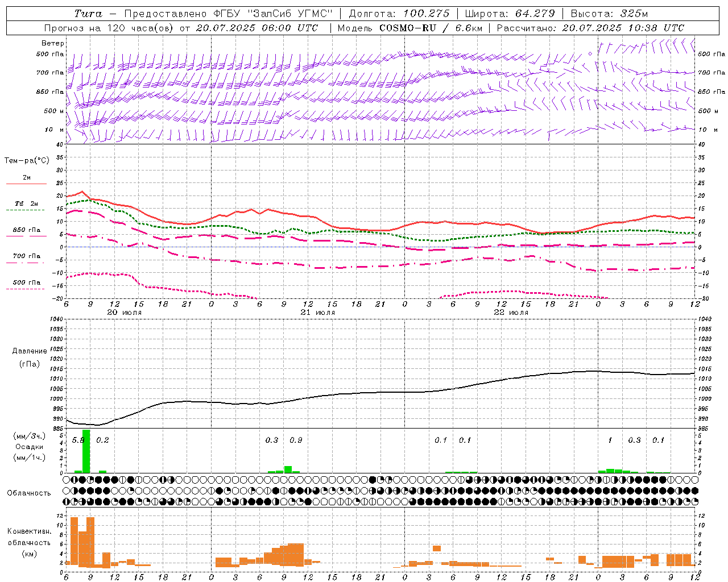Click the "500 гПа" temperature legend entry
This screenshot has width=728, height=582.
(27, 285)
